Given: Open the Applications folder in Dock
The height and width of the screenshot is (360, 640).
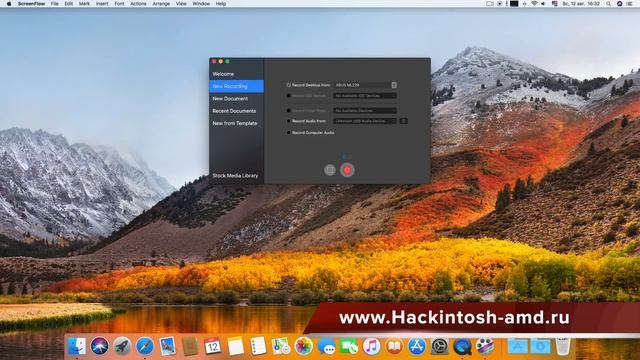Looking at the screenshot, I should pos(518,347).
